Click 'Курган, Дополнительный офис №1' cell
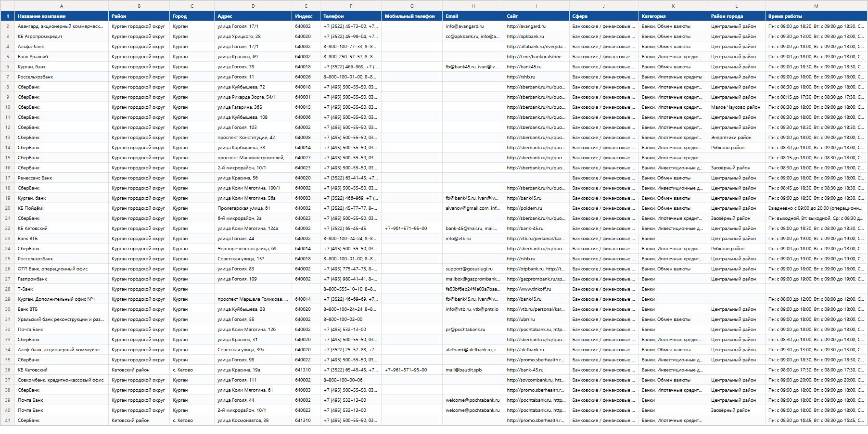This screenshot has width=868, height=434. (x=62, y=299)
